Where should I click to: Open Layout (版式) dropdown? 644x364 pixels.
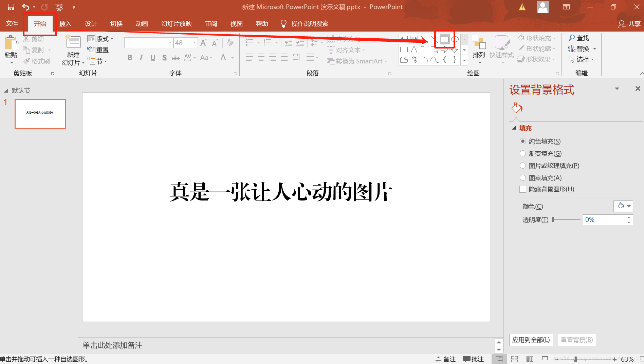point(100,39)
